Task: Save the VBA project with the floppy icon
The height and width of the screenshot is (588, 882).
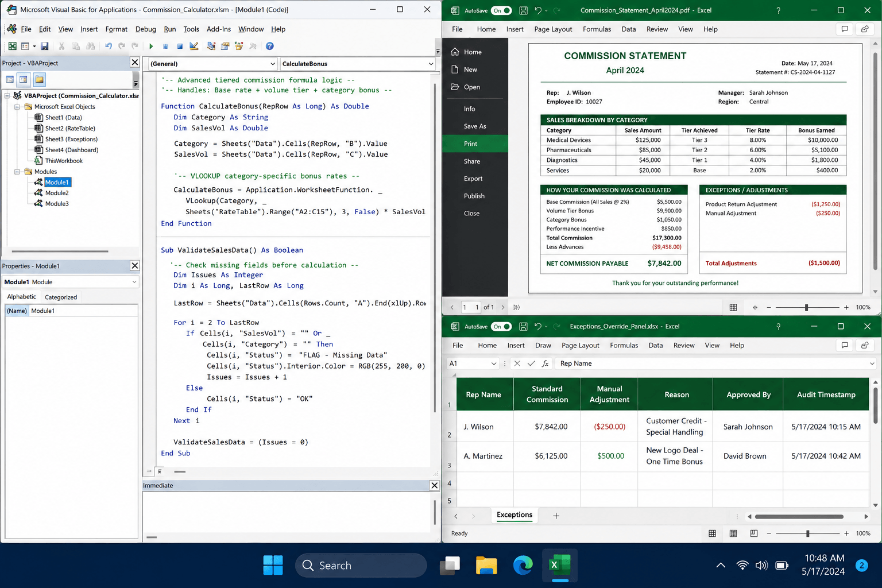Action: coord(45,46)
